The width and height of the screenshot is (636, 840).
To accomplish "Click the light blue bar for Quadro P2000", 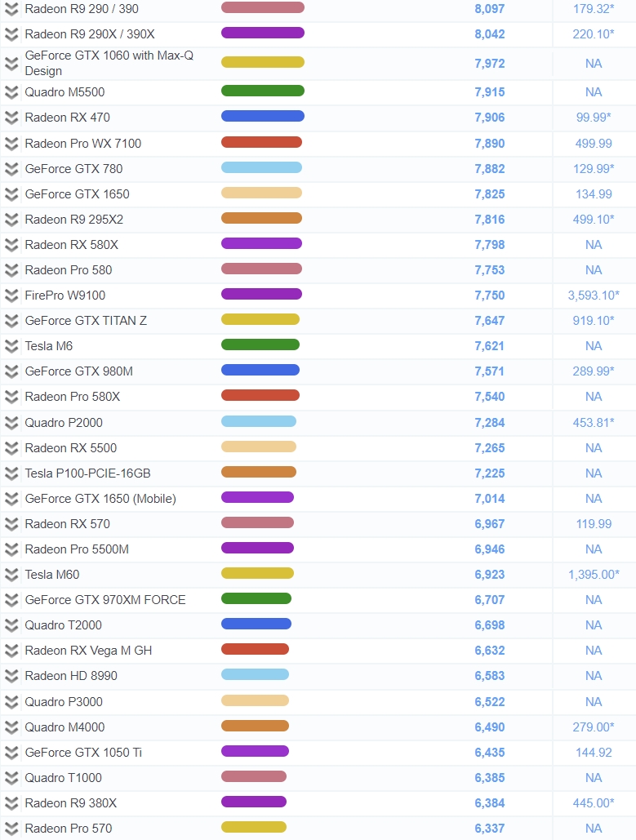I will [259, 421].
